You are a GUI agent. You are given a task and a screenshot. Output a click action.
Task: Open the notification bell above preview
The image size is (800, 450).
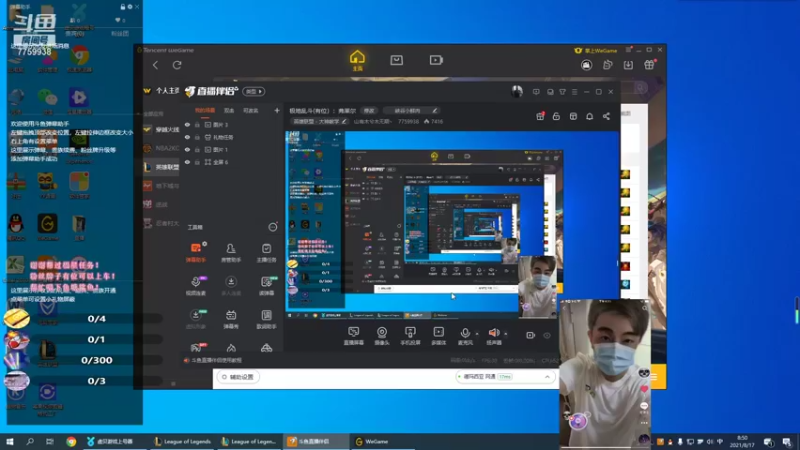point(589,116)
